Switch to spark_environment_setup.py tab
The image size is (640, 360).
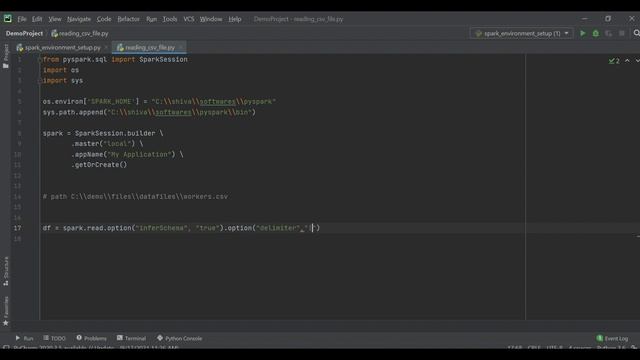coord(63,48)
